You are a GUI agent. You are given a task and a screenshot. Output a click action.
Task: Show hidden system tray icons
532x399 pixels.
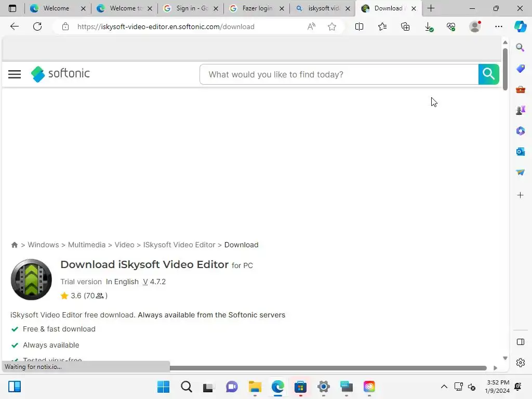click(x=444, y=387)
